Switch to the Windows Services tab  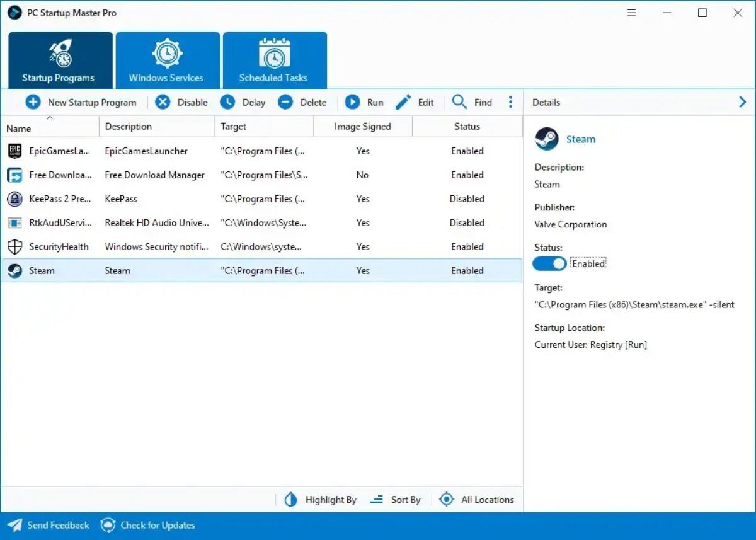click(168, 59)
